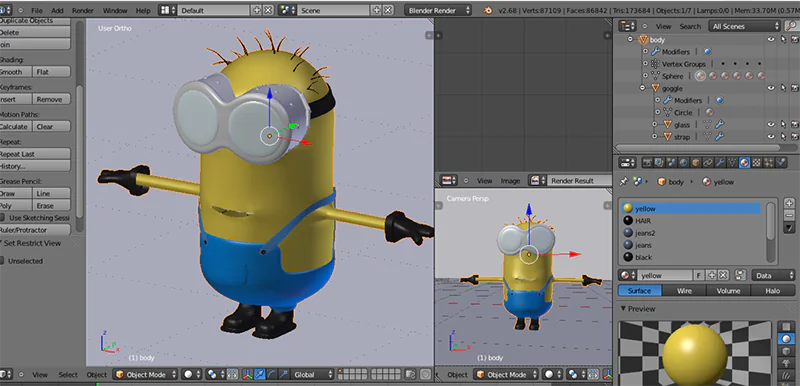
Task: Click Calculate motion paths button
Action: (x=15, y=126)
